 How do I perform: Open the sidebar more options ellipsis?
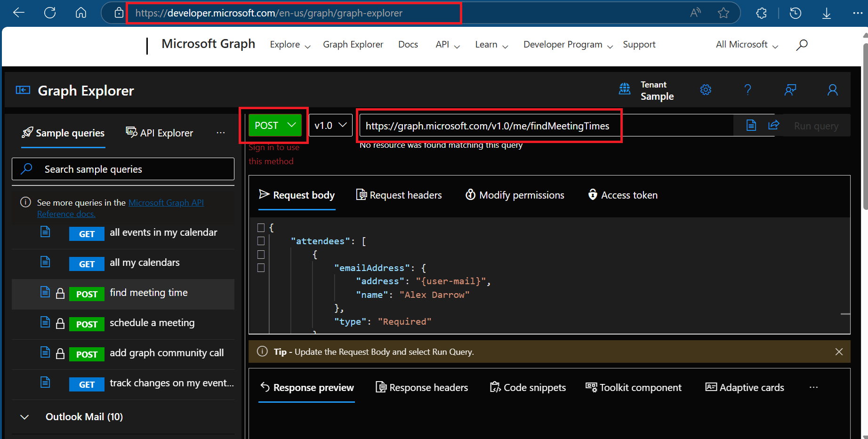221,133
